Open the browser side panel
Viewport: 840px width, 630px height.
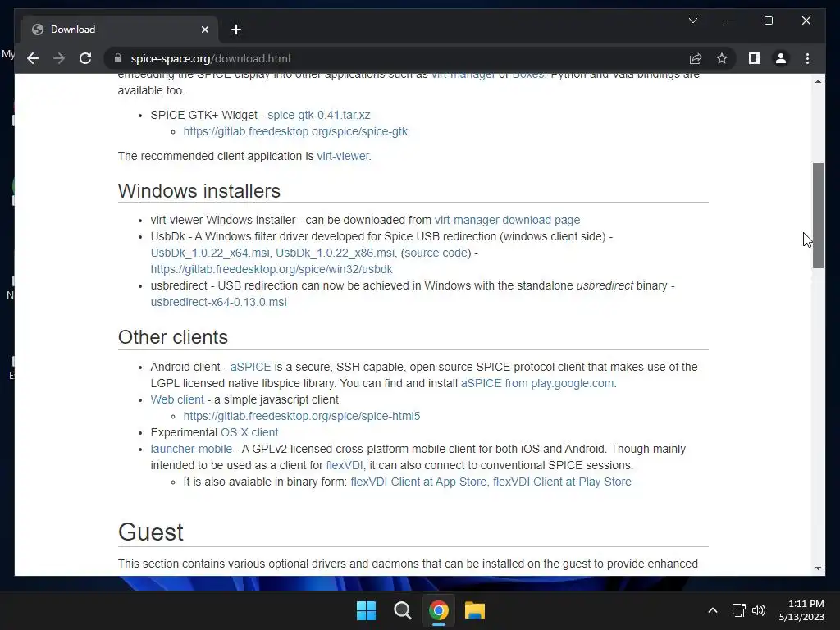(x=755, y=58)
